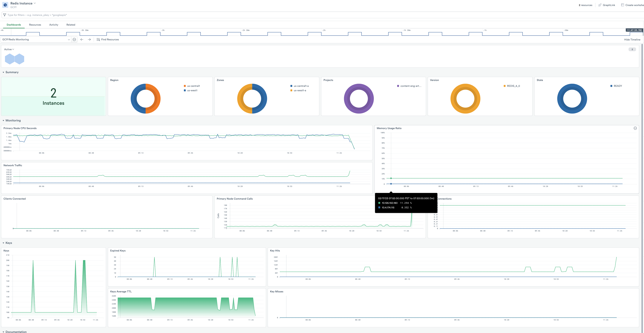Click the resource count badge 2
The height and width of the screenshot is (333, 644).
coord(632,49)
